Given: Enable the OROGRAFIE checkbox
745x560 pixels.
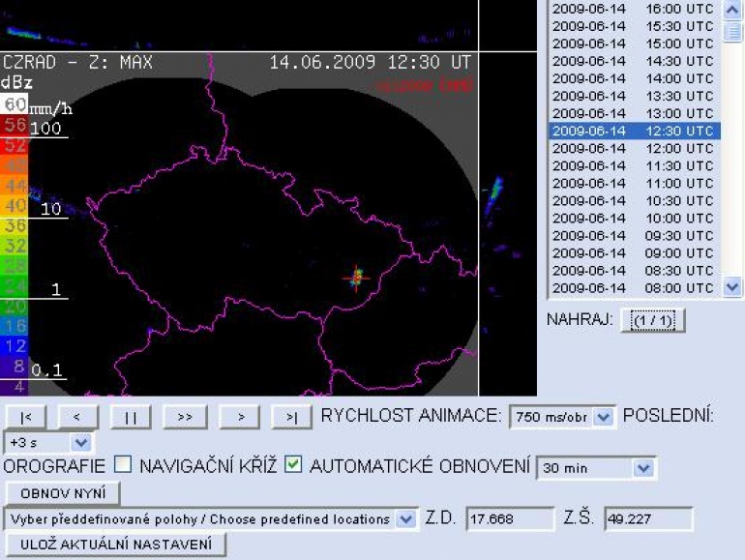Looking at the screenshot, I should point(123,464).
